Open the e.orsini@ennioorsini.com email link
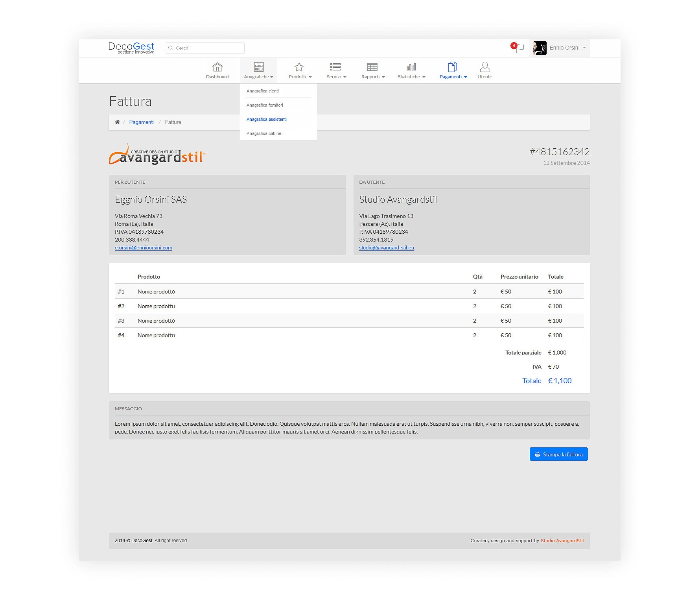 [143, 248]
